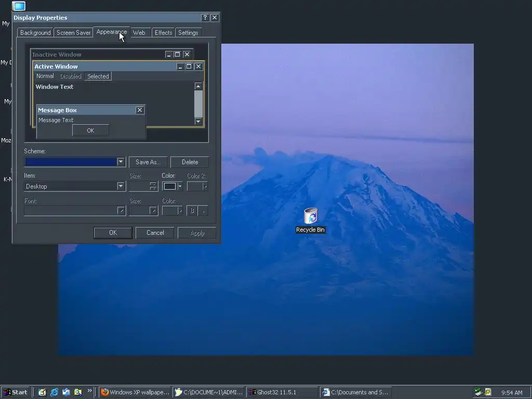The height and width of the screenshot is (399, 532).
Task: Click the network connection tray icon
Action: tap(478, 392)
